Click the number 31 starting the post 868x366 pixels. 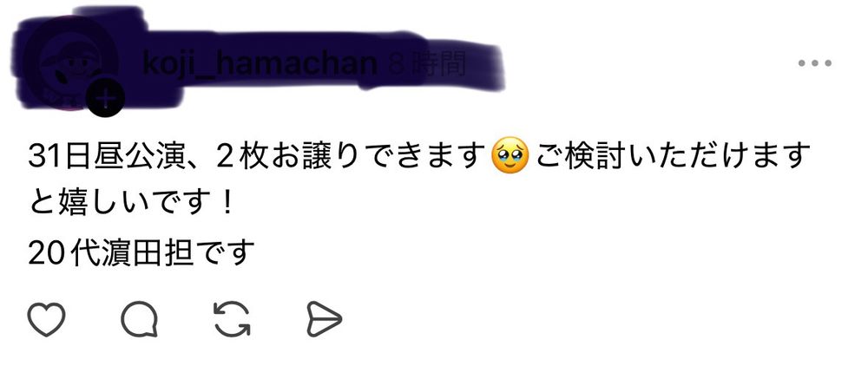[44, 157]
